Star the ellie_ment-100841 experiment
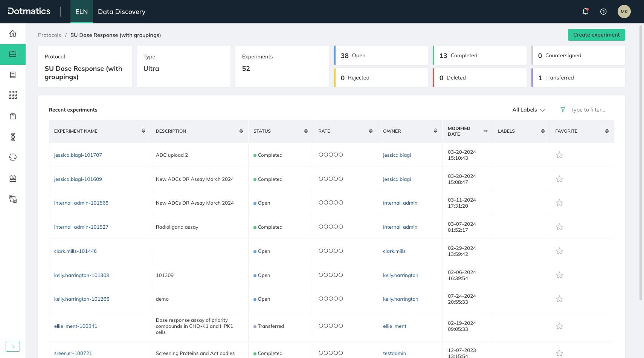Image resolution: width=644 pixels, height=358 pixels. 559,326
